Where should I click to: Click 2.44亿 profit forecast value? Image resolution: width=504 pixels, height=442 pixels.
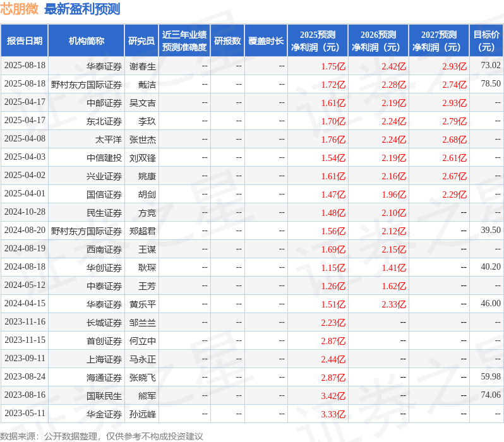click(333, 359)
